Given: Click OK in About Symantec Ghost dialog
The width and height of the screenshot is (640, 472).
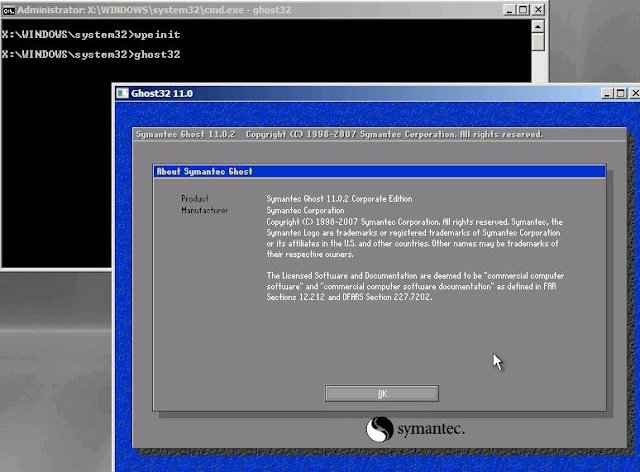Looking at the screenshot, I should (382, 394).
